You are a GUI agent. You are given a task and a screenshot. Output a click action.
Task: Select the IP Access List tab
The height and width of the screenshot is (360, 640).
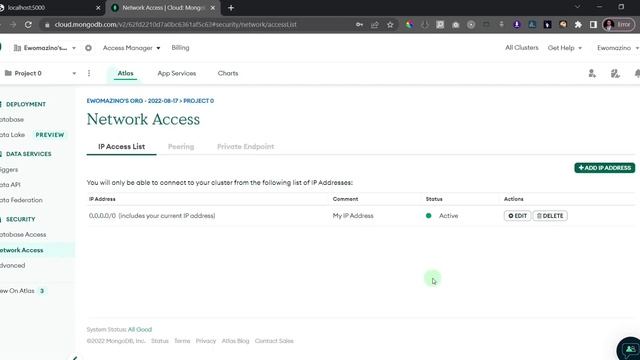tap(122, 147)
